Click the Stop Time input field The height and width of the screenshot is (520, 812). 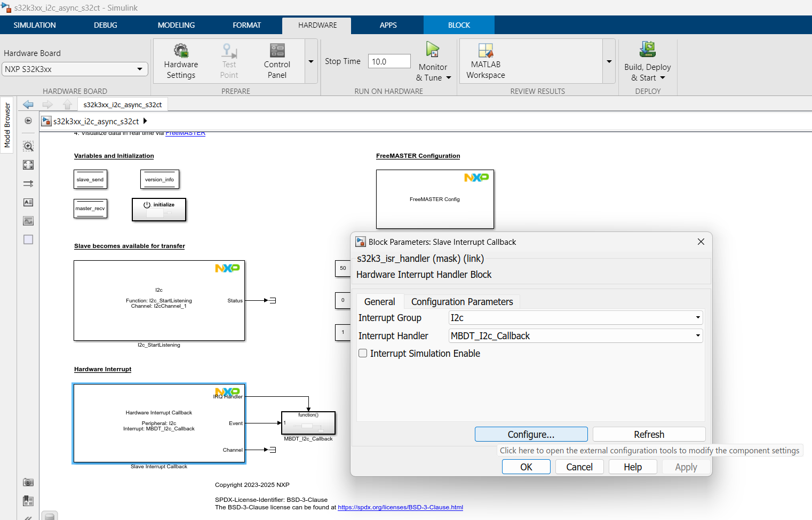point(389,61)
